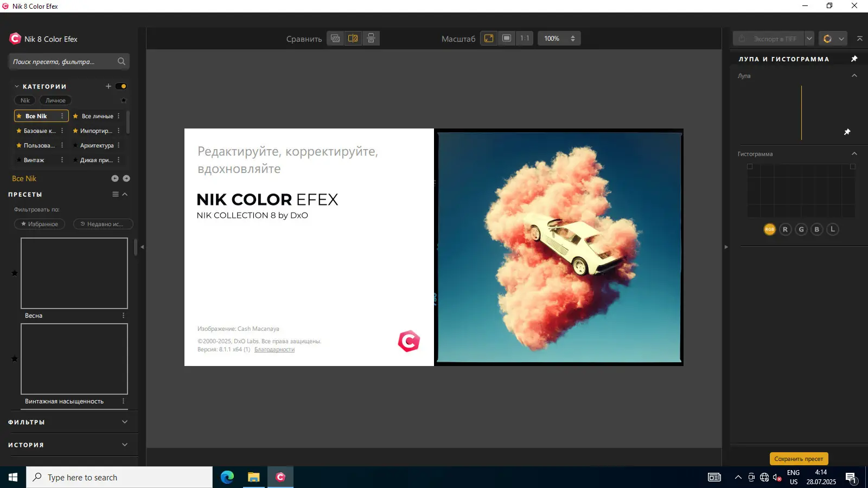Select the L luminance histogram channel
Image resolution: width=868 pixels, height=488 pixels.
point(833,229)
